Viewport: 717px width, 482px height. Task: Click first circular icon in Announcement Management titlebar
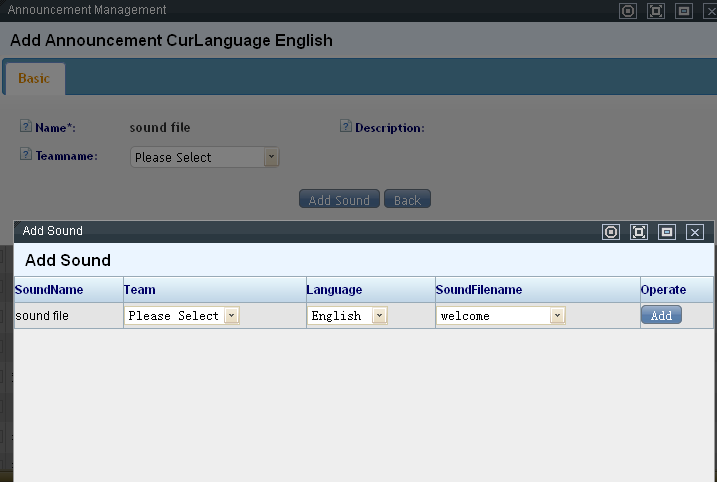(628, 11)
